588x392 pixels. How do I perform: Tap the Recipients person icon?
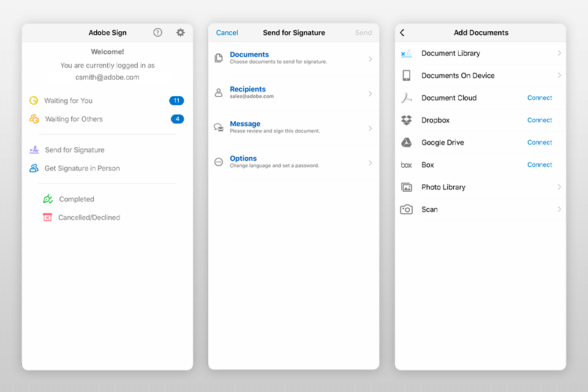[219, 92]
